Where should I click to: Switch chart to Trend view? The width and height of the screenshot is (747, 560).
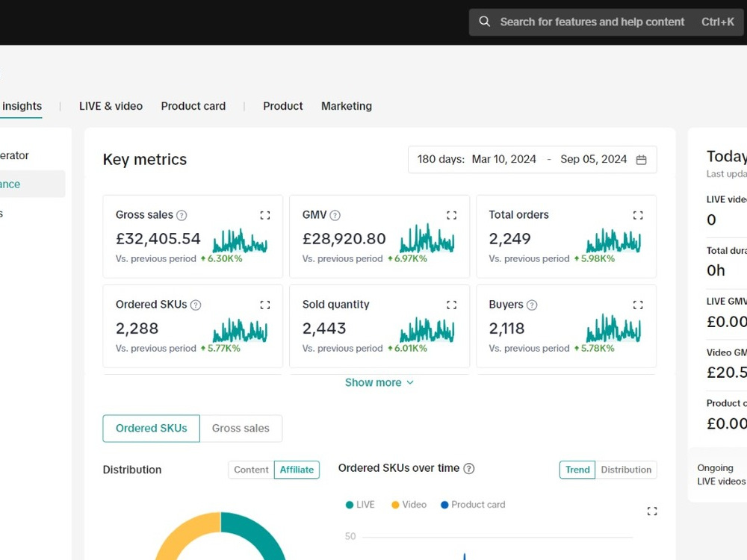click(x=577, y=470)
